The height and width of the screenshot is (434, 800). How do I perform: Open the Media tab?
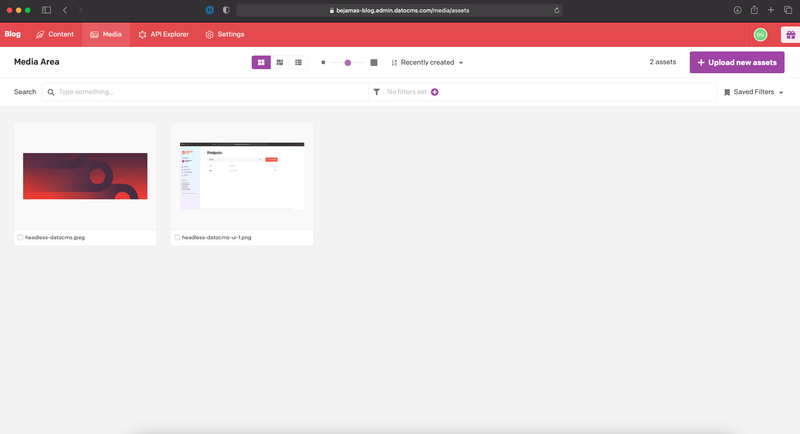tap(106, 34)
